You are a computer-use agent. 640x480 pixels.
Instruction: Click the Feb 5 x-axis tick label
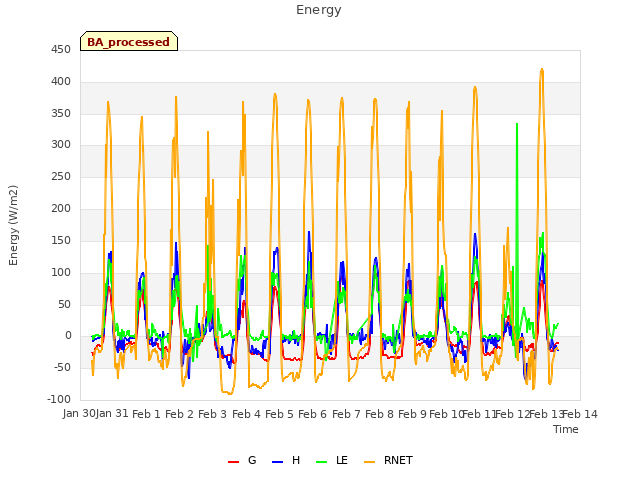[279, 414]
